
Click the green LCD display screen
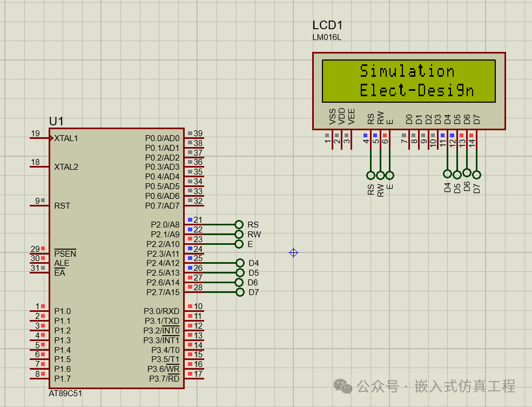click(409, 81)
